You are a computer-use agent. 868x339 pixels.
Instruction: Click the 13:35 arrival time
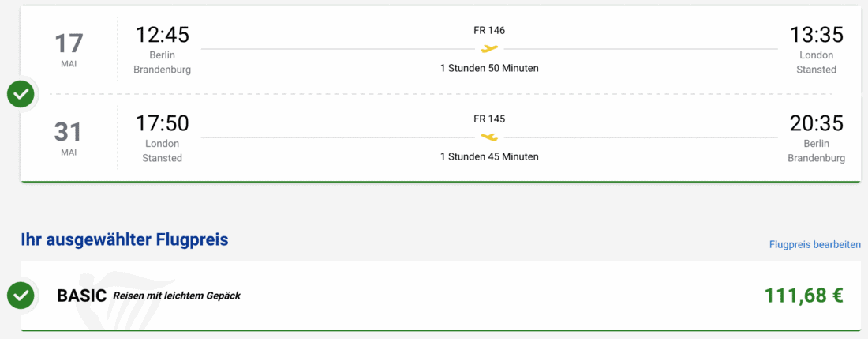pyautogui.click(x=816, y=36)
